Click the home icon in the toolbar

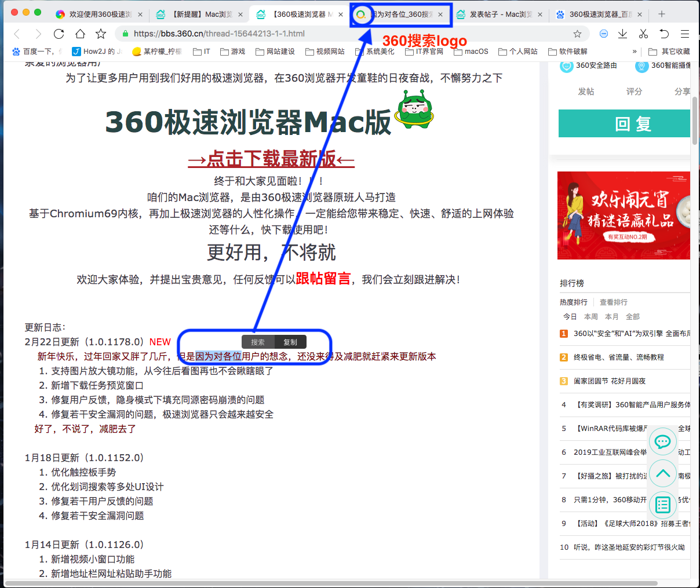coord(81,34)
